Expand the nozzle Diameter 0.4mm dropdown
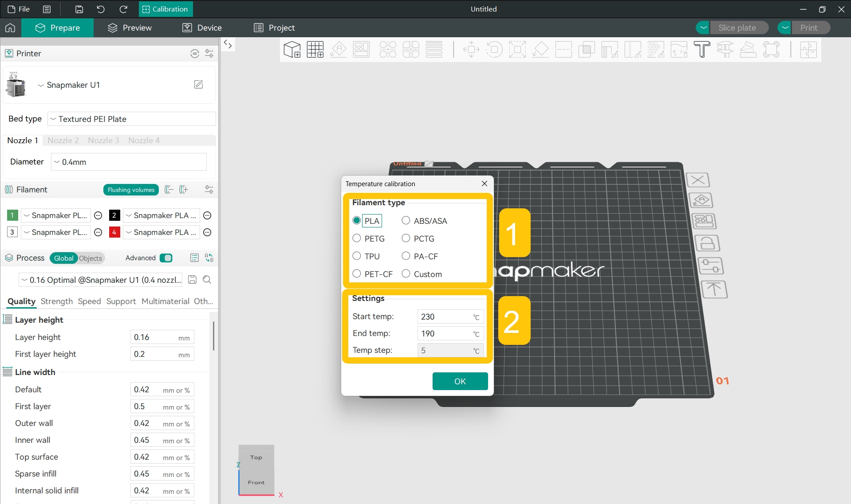 coord(129,162)
